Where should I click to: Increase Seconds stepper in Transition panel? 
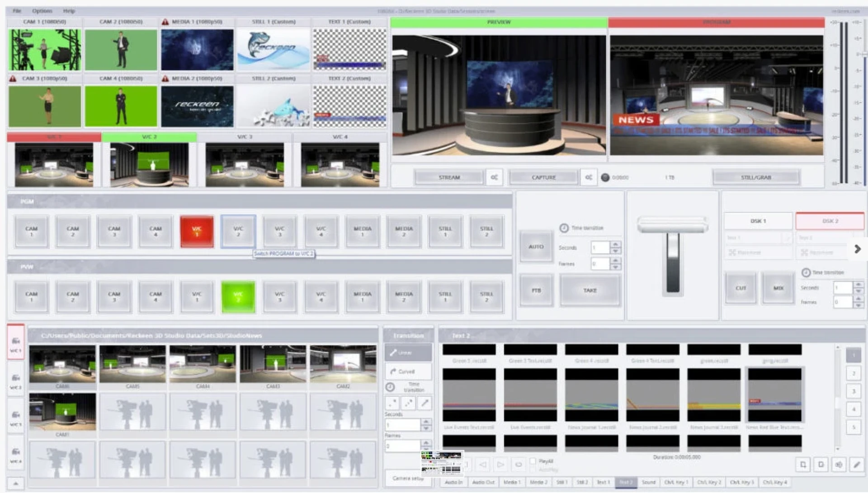[426, 422]
